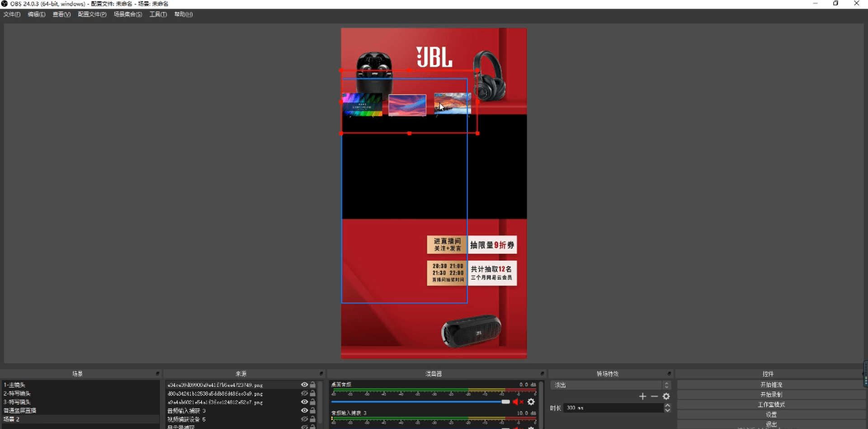
Task: Click the mixer panel scrollbar
Action: [x=541, y=404]
